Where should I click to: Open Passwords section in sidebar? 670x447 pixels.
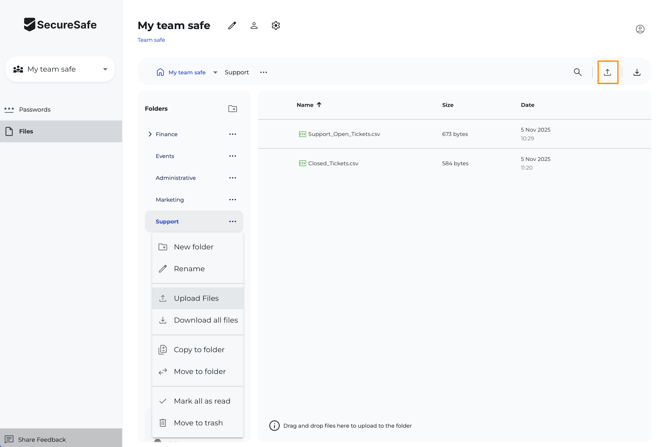pyautogui.click(x=35, y=109)
